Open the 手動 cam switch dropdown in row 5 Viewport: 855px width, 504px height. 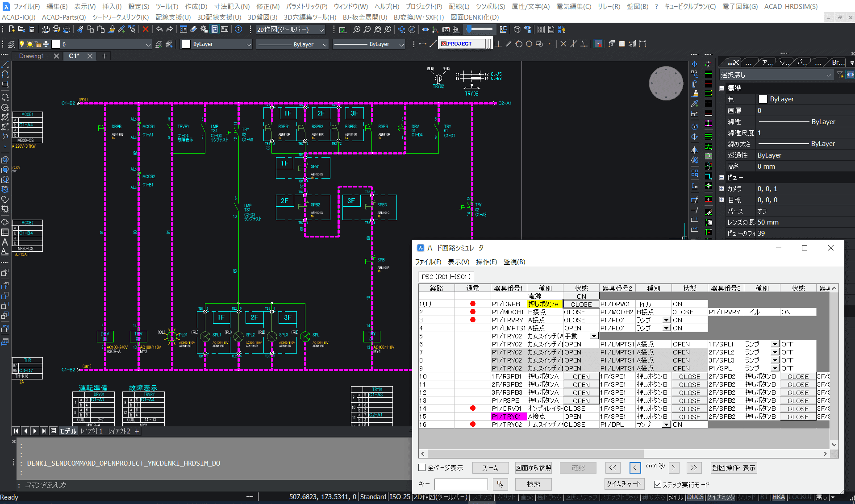pyautogui.click(x=594, y=336)
